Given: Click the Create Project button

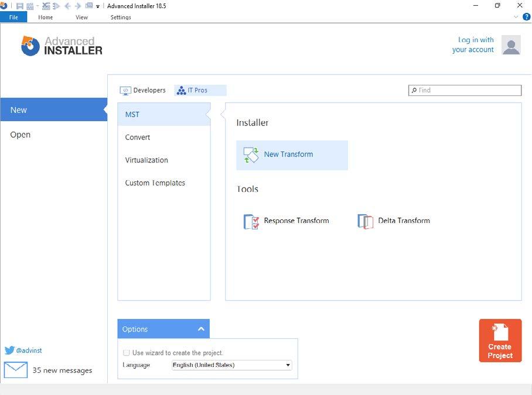Looking at the screenshot, I should [x=500, y=341].
